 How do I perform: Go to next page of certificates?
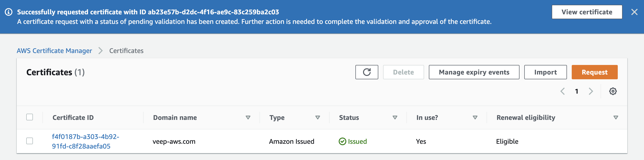[591, 91]
